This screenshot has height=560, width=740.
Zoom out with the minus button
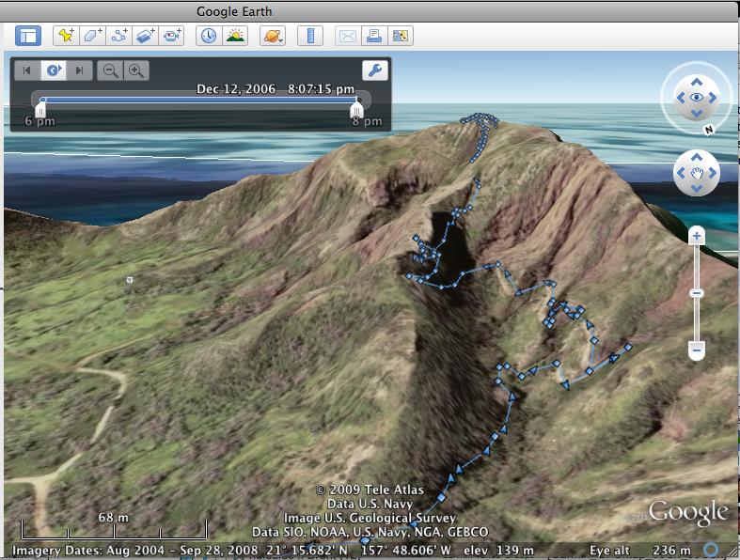pyautogui.click(x=697, y=350)
